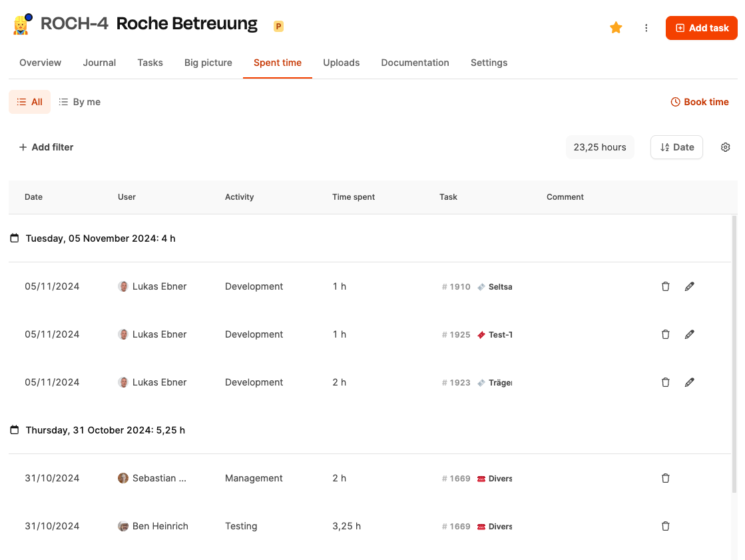Image resolution: width=745 pixels, height=560 pixels.
Task: Open the three-dot project menu
Action: click(646, 28)
